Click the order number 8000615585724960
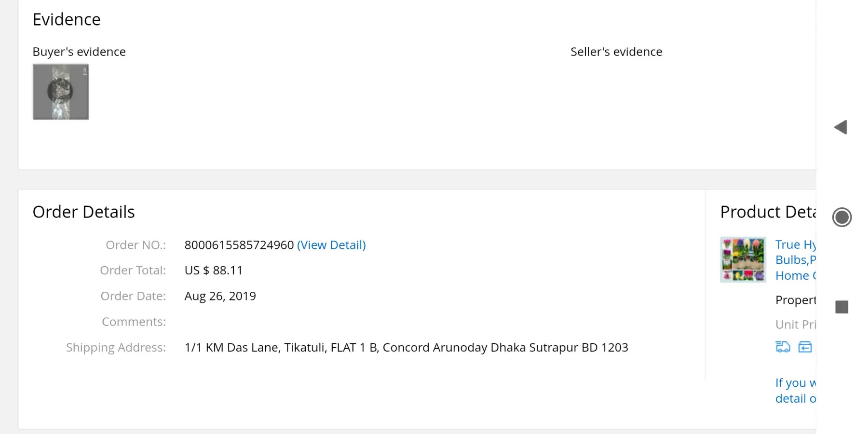This screenshot has height=434, width=868. [239, 245]
